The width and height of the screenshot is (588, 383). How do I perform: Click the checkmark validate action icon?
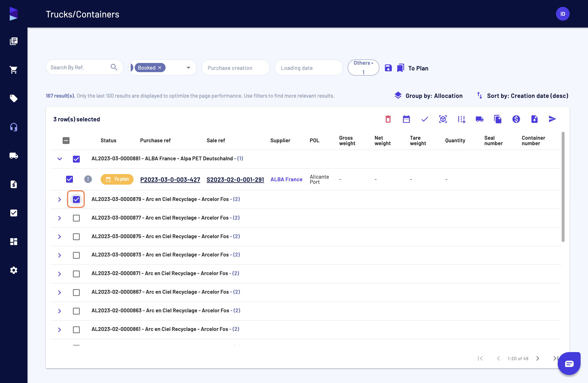424,119
